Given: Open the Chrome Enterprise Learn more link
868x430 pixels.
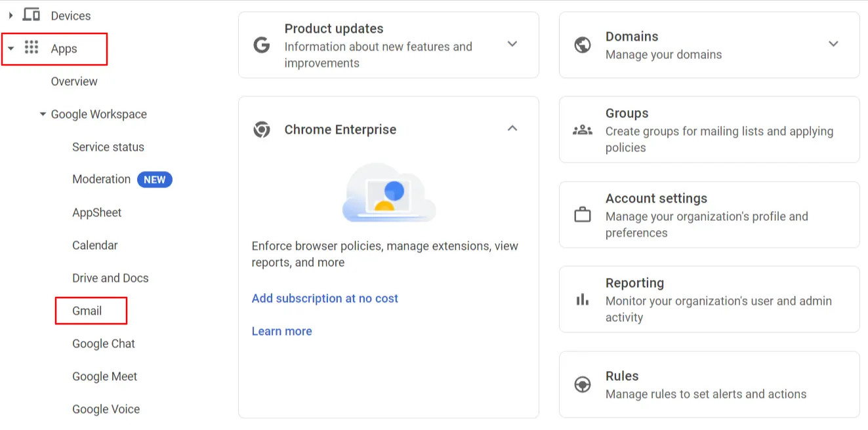Looking at the screenshot, I should click(x=281, y=331).
